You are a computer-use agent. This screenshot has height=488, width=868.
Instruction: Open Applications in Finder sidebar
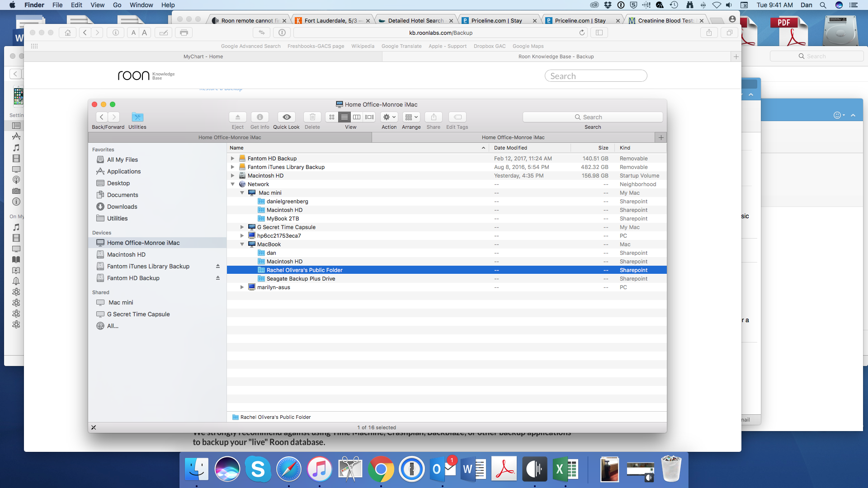point(123,171)
